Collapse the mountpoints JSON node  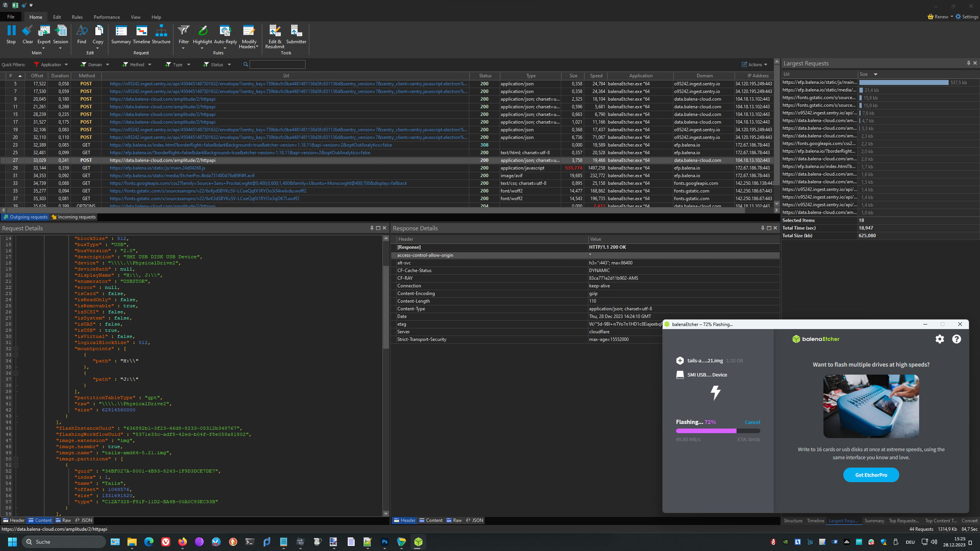(x=16, y=349)
